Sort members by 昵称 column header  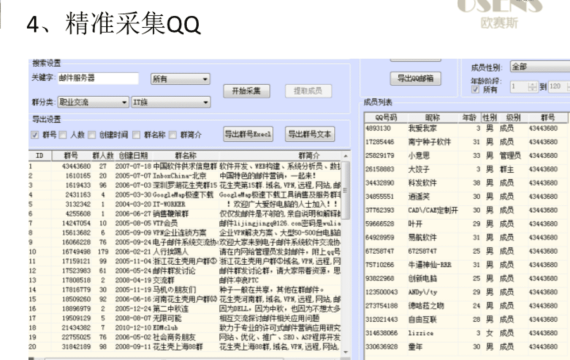click(x=433, y=117)
